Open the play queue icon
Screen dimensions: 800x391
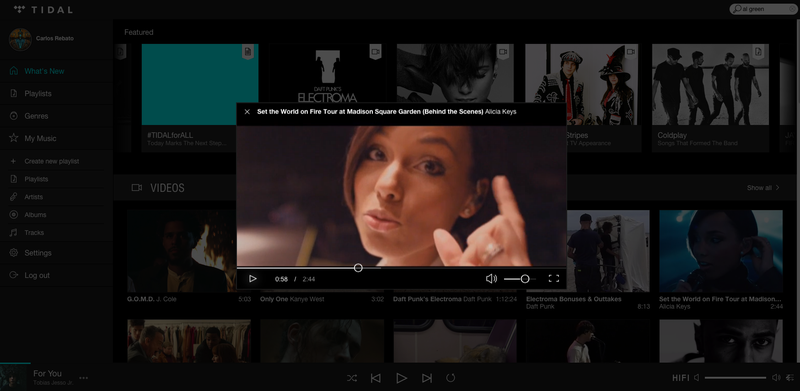[x=790, y=378]
